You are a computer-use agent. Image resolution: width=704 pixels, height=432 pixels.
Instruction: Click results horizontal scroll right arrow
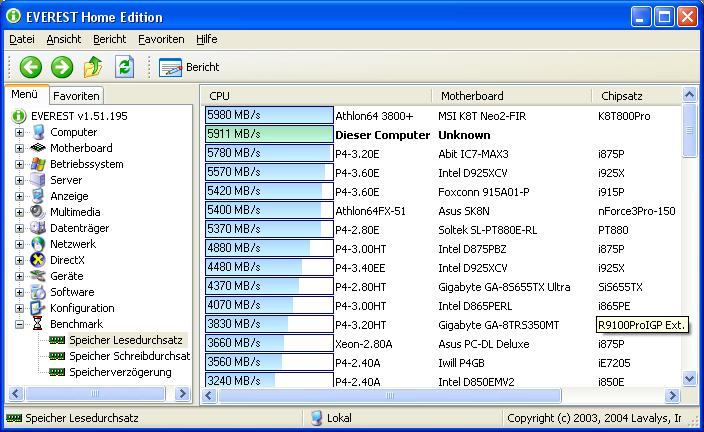pos(672,395)
